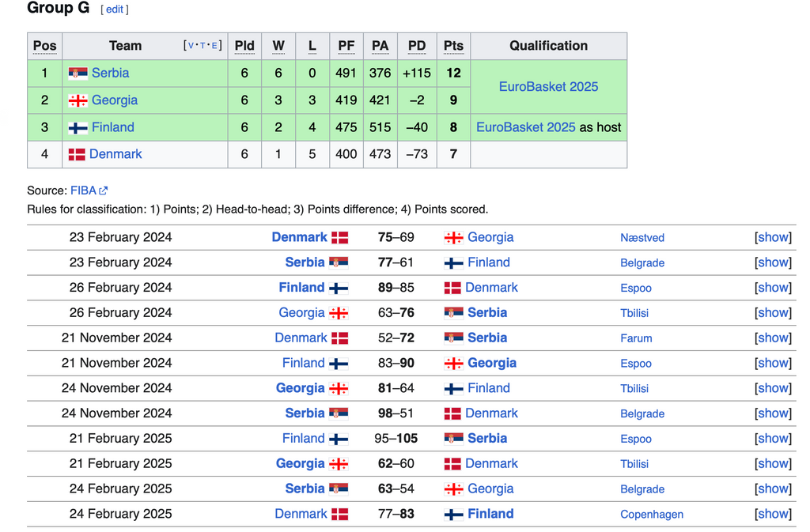Open the FIBA source link

click(x=83, y=191)
